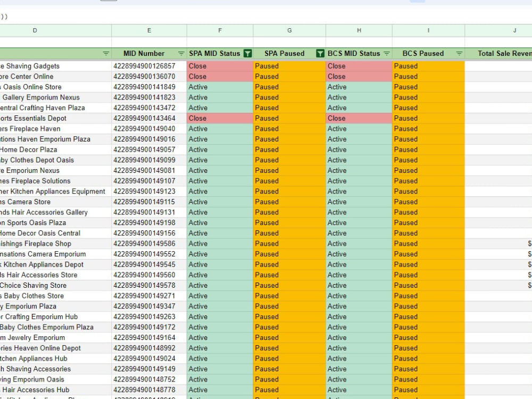532x399 pixels.
Task: Click Close SPA status for Essentials Depot row
Action: point(220,119)
